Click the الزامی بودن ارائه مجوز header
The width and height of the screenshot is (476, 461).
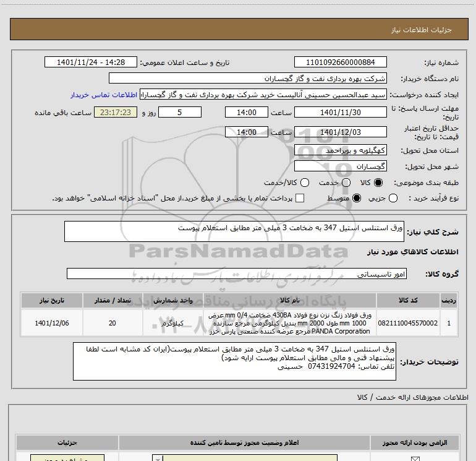click(x=414, y=442)
